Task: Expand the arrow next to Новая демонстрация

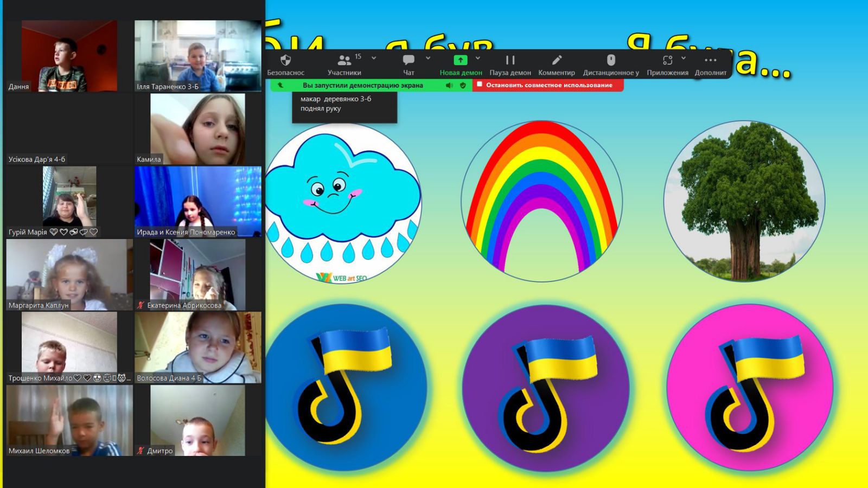Action: (x=478, y=57)
